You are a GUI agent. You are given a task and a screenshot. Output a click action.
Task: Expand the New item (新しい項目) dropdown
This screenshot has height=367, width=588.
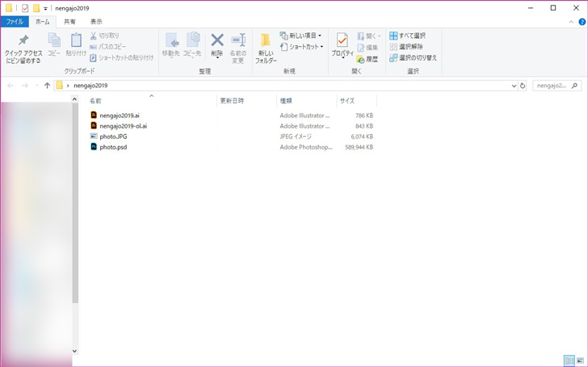[300, 36]
